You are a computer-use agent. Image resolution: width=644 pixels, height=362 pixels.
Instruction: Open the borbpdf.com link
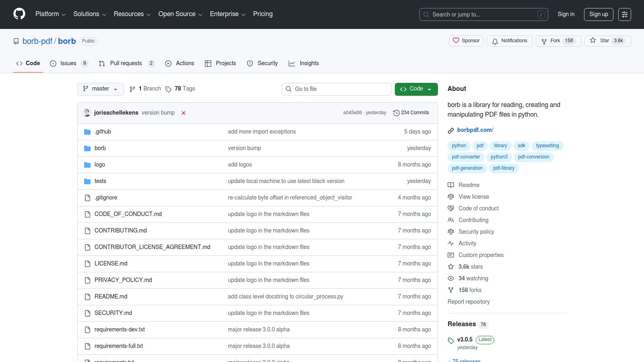coord(475,130)
